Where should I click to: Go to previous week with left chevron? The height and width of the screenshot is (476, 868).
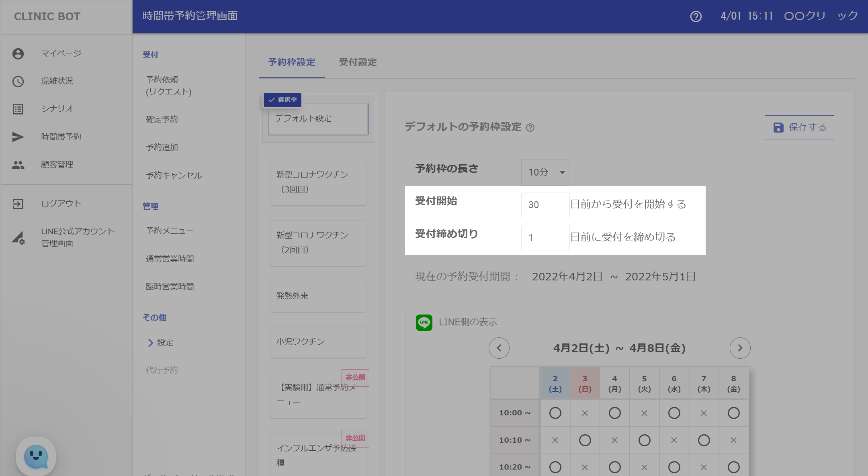[499, 348]
